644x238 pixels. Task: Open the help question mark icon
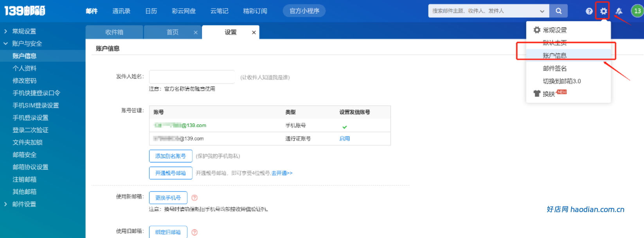(x=589, y=11)
